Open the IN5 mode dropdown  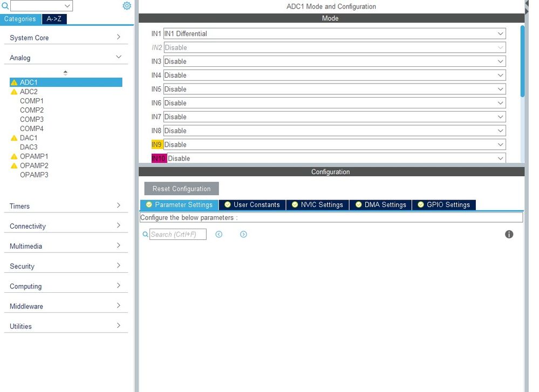[335, 90]
